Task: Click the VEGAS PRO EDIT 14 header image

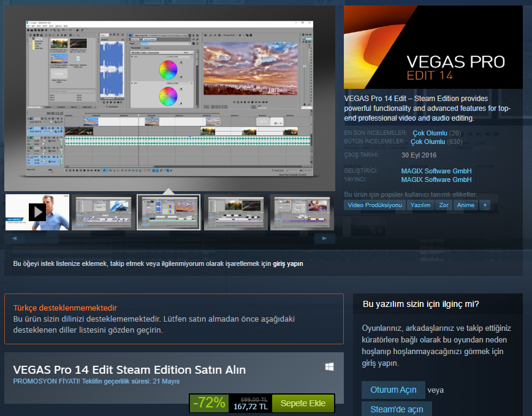Action: (433, 47)
